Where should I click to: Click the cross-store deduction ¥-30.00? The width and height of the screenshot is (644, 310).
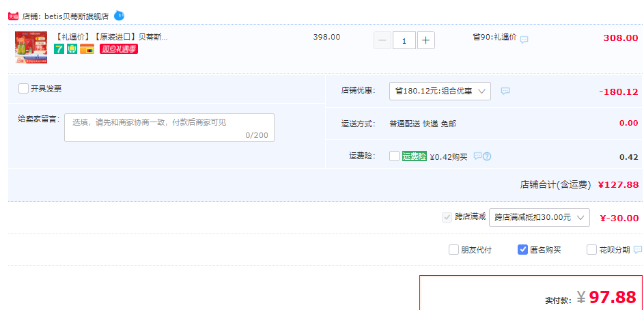[x=619, y=218]
